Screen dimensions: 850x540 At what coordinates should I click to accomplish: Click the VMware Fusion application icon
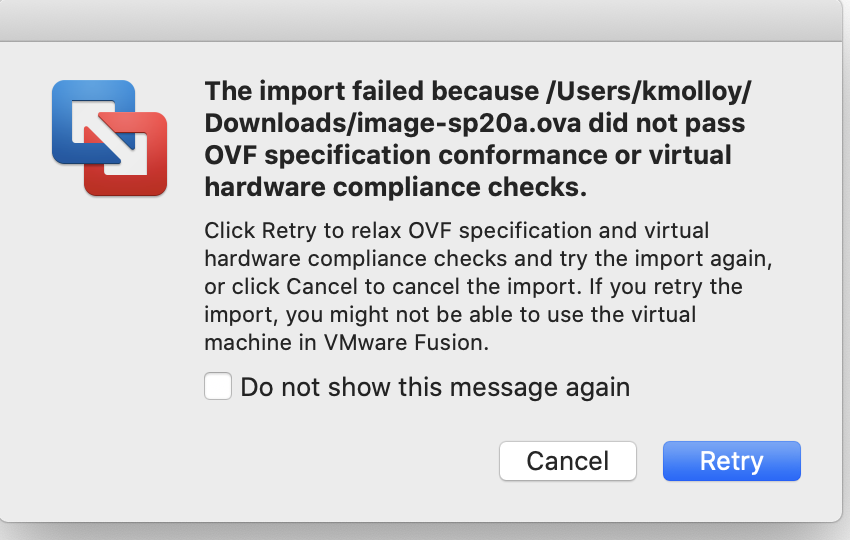(x=109, y=139)
